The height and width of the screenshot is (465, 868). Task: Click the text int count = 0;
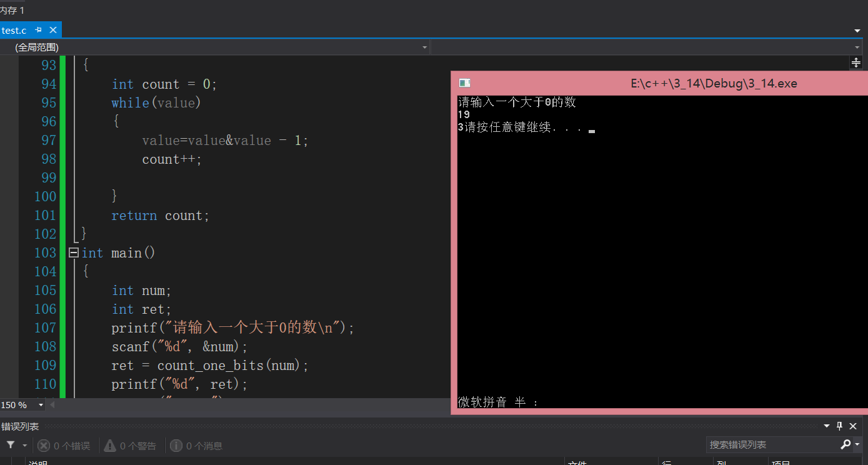pos(164,84)
